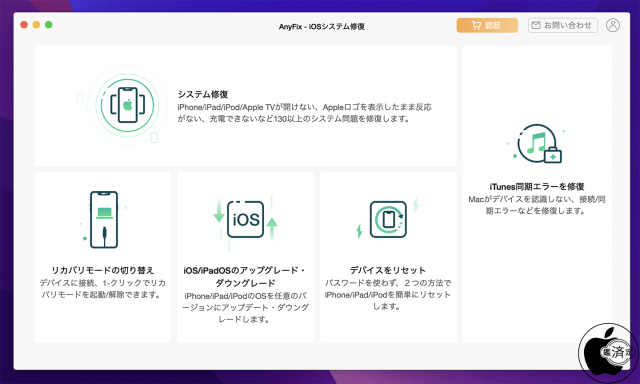Click the システム修復 phone icon
This screenshot has height=384, width=640.
[x=128, y=105]
